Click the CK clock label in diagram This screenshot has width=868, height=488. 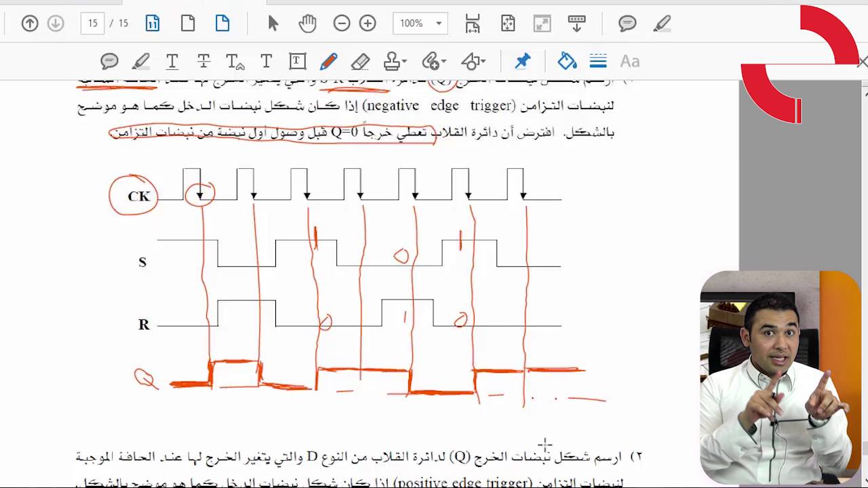(139, 197)
